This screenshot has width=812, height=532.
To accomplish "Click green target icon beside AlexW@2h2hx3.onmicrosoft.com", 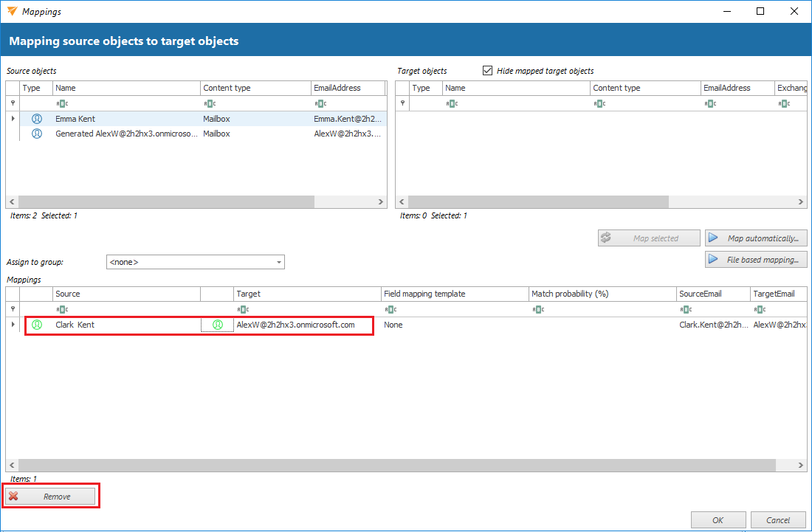I will 218,325.
